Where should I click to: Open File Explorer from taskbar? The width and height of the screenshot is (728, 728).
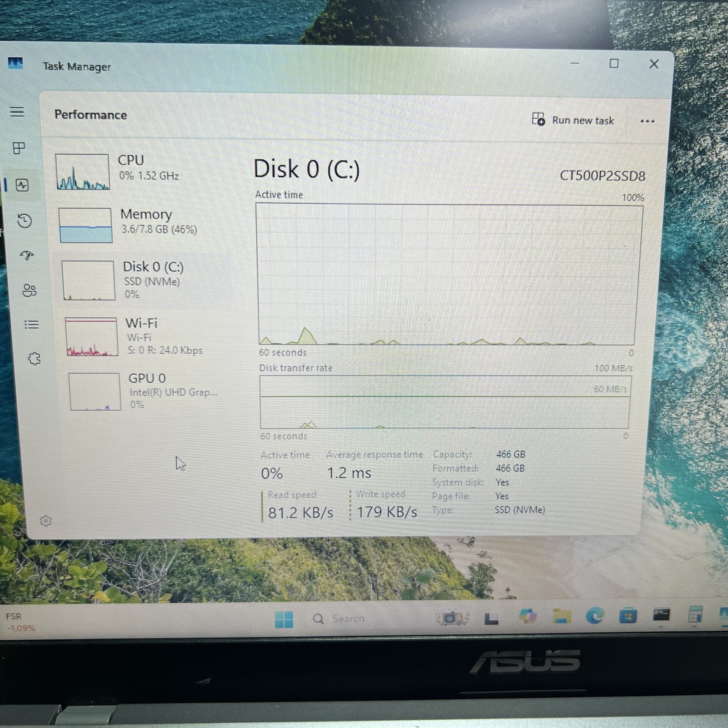(562, 617)
